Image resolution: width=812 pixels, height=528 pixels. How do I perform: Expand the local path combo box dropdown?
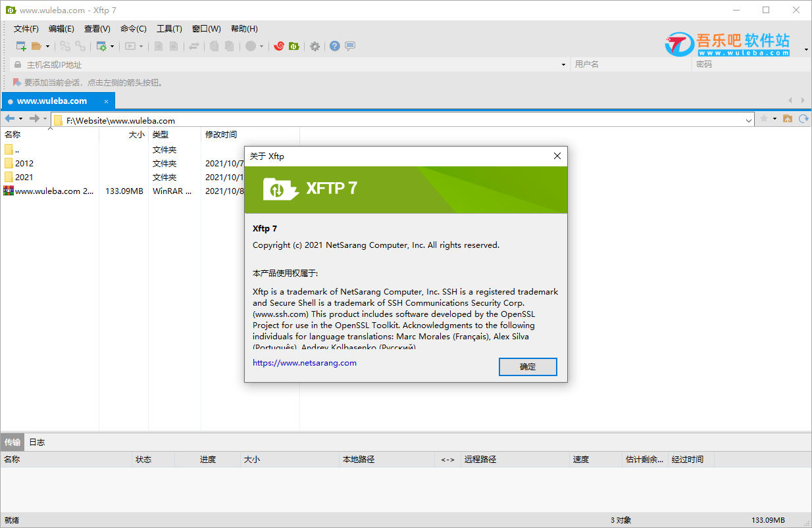749,120
